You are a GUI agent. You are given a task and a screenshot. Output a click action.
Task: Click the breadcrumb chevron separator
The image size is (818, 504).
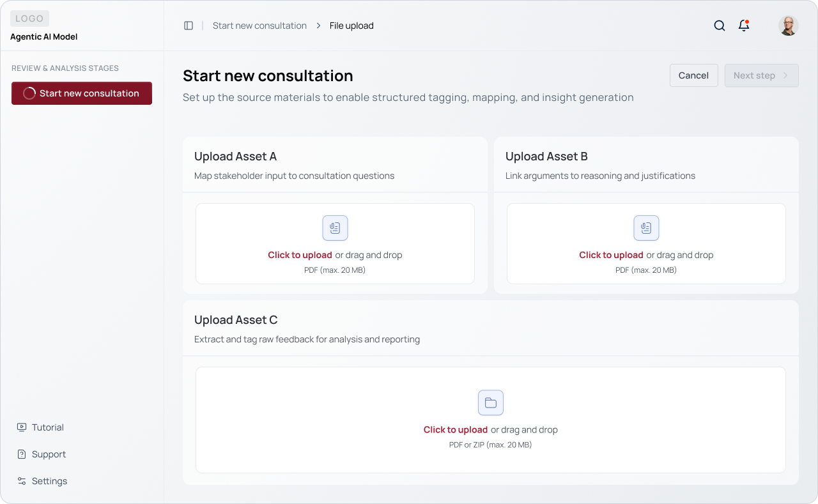[x=318, y=26]
